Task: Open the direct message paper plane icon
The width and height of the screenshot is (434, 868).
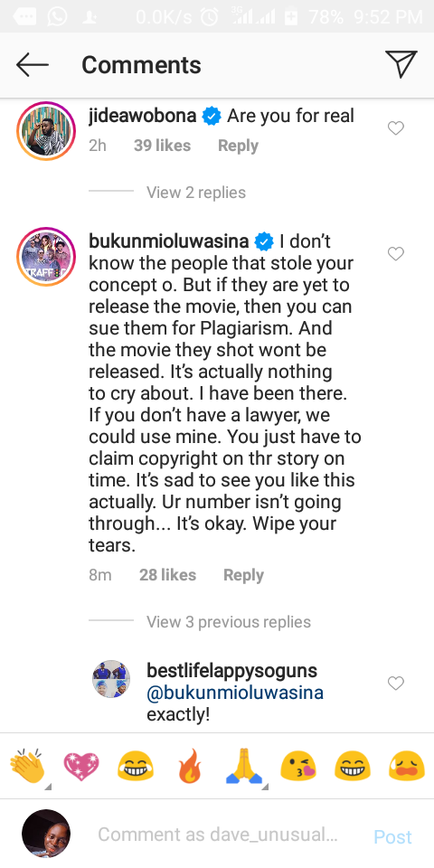Action: 401,64
